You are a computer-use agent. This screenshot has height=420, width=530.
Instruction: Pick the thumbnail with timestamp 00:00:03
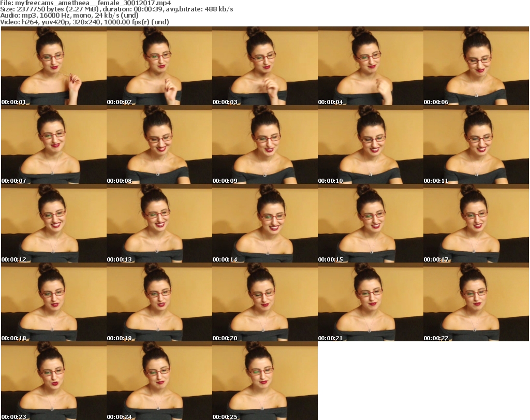264,66
